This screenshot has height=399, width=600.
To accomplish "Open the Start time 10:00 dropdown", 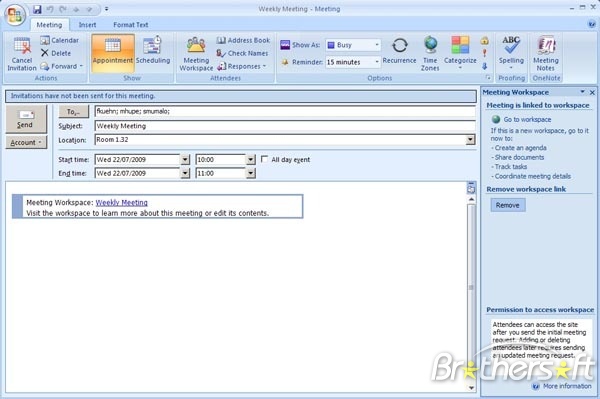I will pyautogui.click(x=251, y=160).
